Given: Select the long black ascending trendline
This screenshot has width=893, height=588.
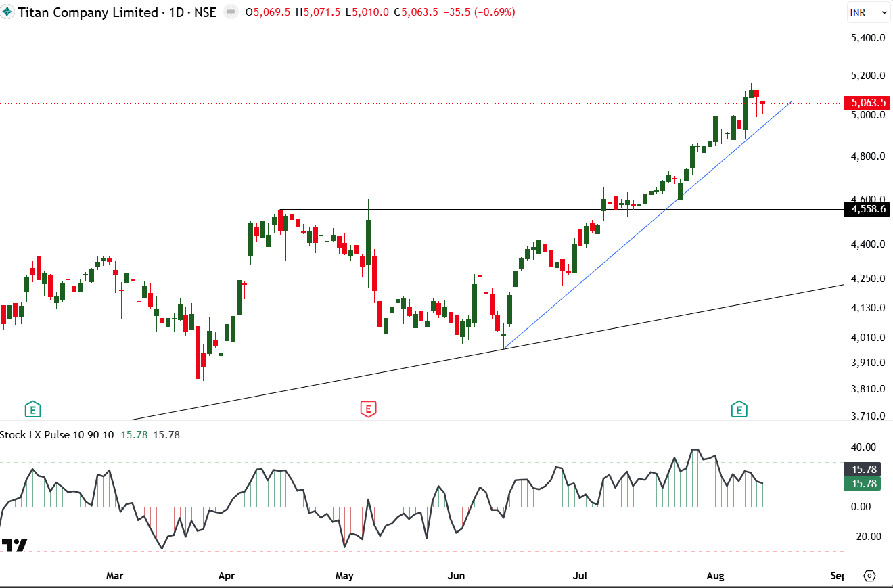Looking at the screenshot, I should tap(487, 352).
